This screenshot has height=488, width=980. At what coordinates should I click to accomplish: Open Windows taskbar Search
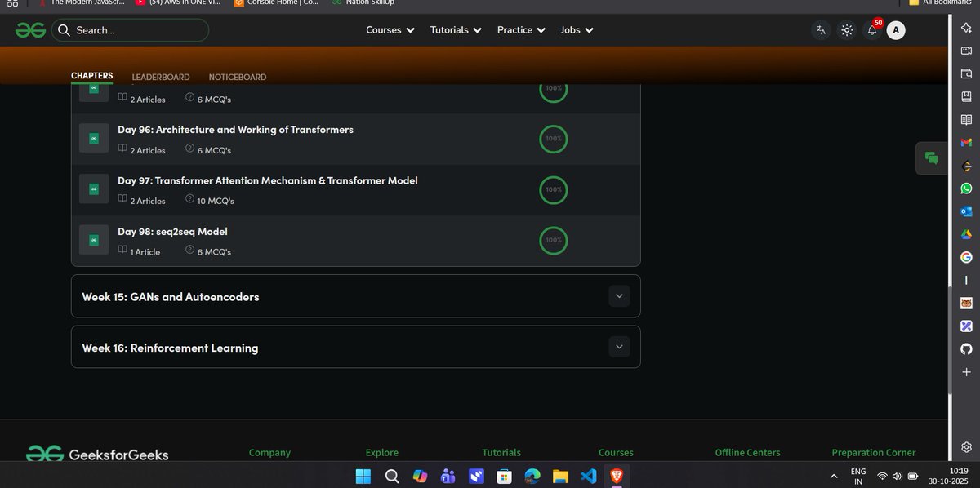(391, 476)
